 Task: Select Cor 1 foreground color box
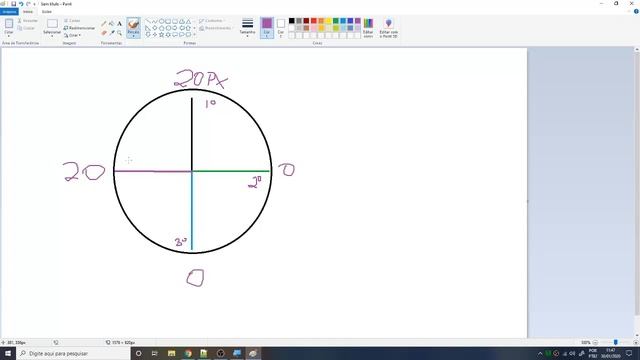267,28
